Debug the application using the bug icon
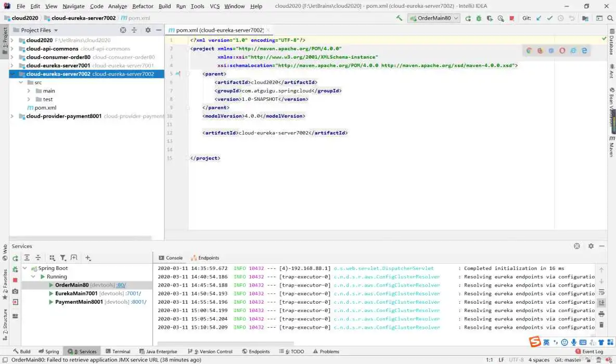 479,17
